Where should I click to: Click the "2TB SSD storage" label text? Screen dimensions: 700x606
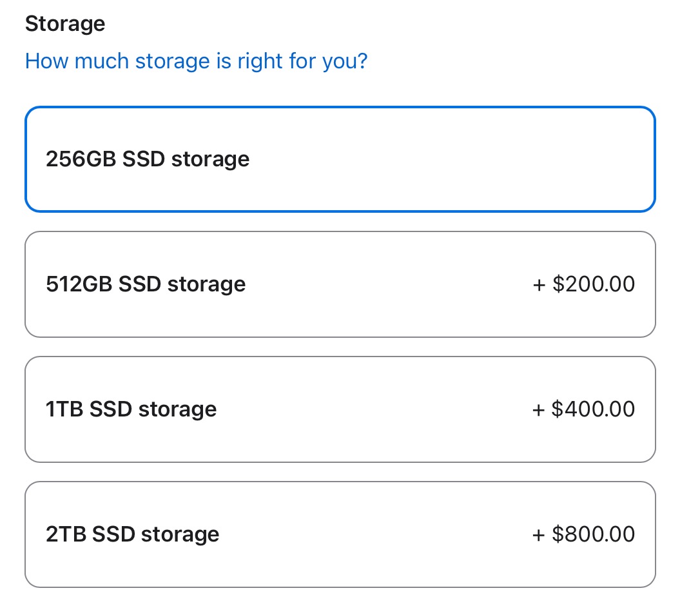133,534
